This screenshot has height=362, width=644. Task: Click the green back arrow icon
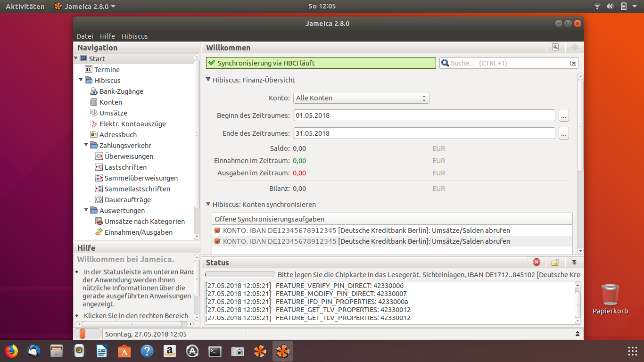[x=574, y=47]
